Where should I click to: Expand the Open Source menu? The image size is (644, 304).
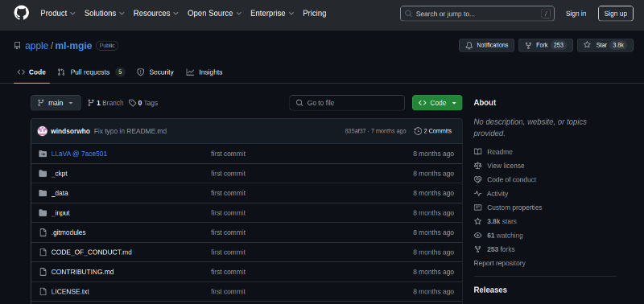[215, 13]
